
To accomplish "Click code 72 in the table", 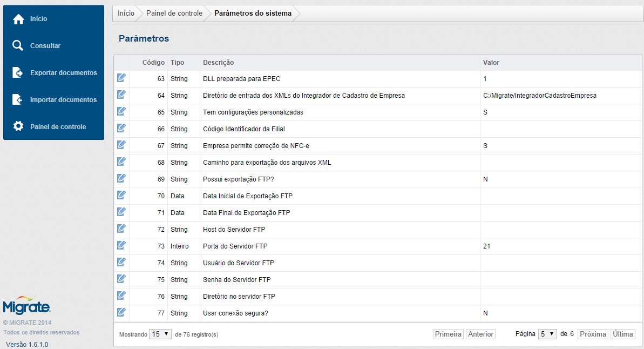I will point(161,230).
